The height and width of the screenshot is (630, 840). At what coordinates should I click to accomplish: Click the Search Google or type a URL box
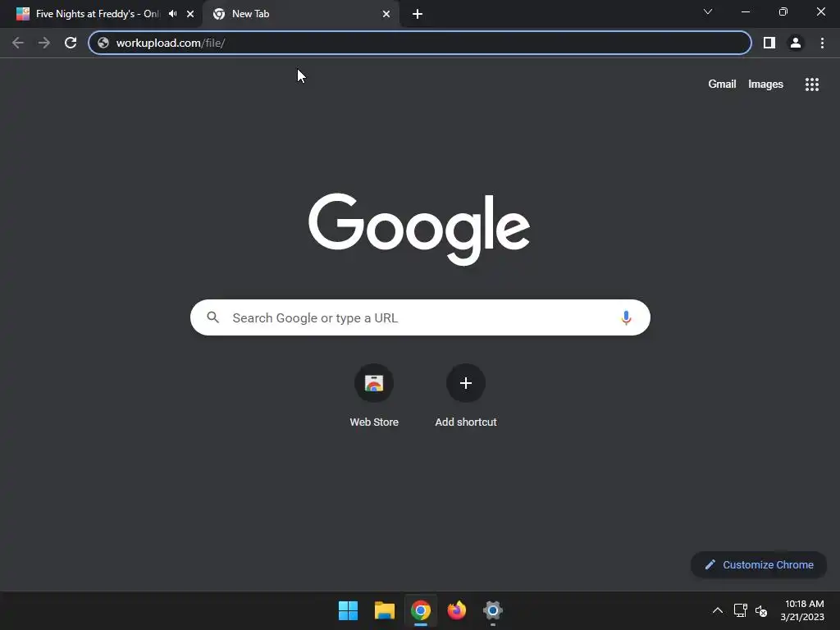pyautogui.click(x=420, y=317)
